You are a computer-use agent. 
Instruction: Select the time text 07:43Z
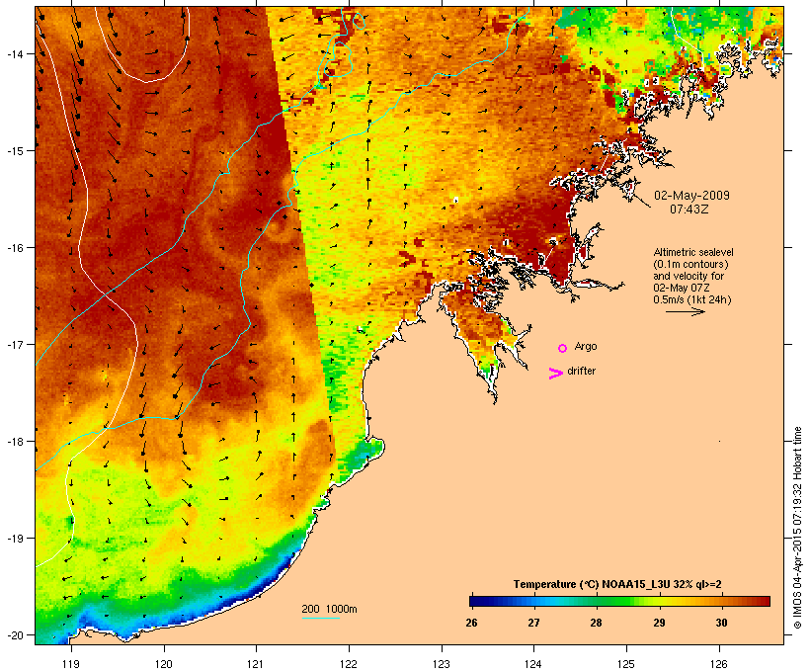[689, 210]
